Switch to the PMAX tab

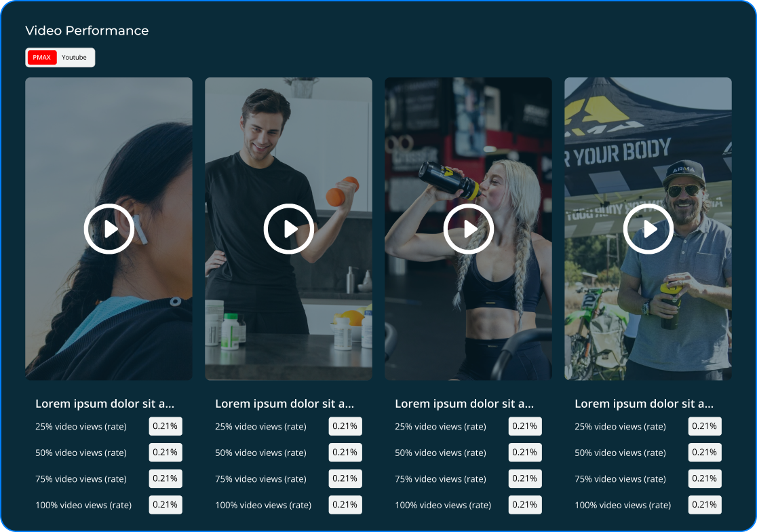(42, 58)
